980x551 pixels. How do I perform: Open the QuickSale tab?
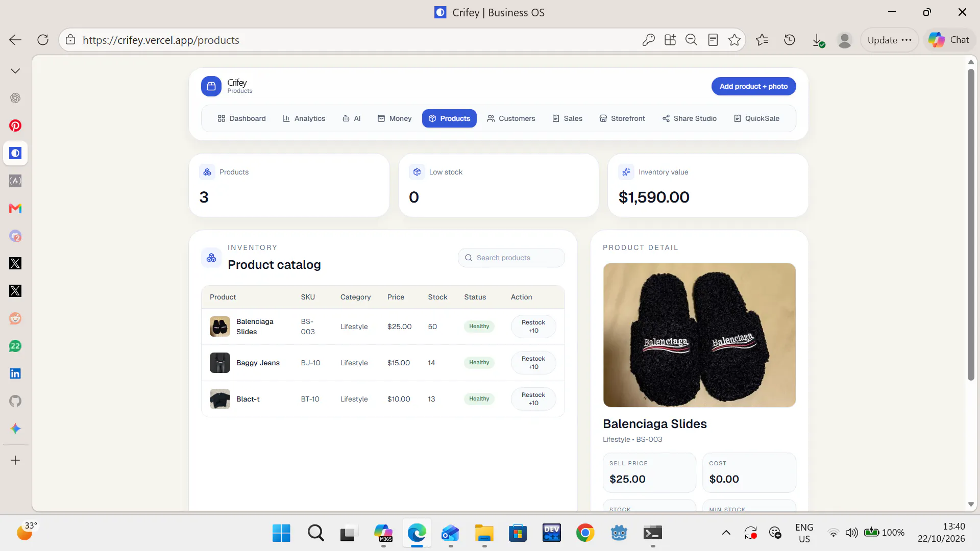756,118
